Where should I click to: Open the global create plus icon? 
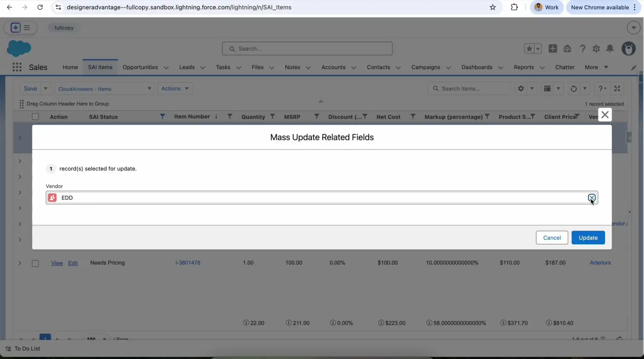(553, 49)
